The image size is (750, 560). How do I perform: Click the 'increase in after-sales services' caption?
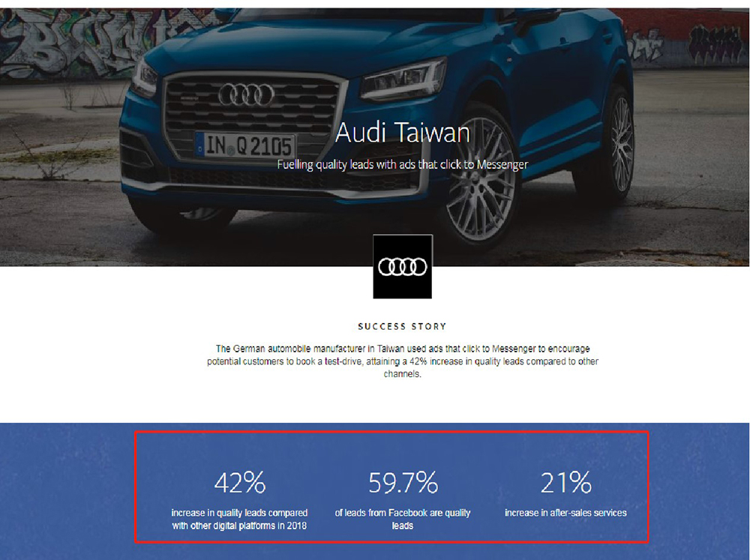(x=565, y=513)
